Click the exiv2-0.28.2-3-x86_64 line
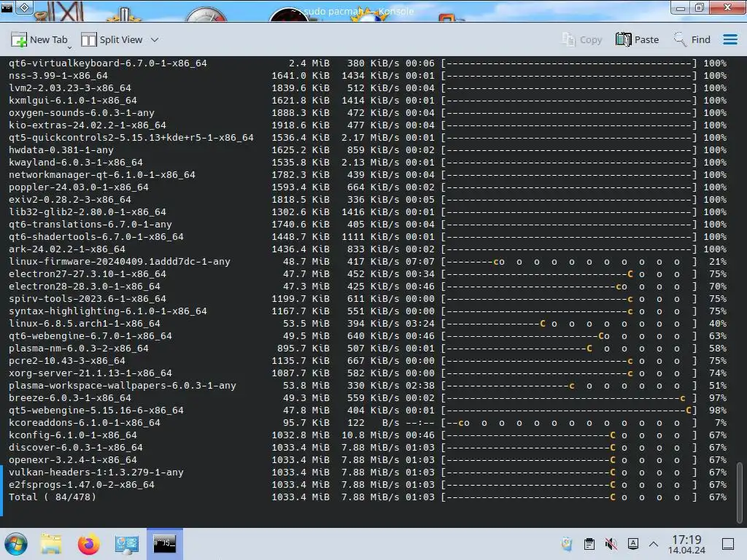Image resolution: width=747 pixels, height=560 pixels. click(x=368, y=200)
